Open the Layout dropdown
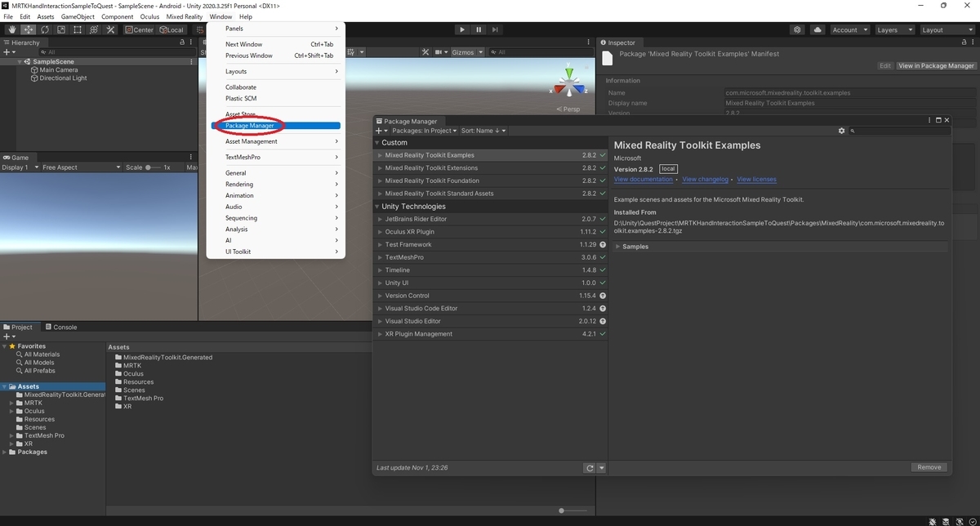The width and height of the screenshot is (980, 526). click(x=946, y=29)
